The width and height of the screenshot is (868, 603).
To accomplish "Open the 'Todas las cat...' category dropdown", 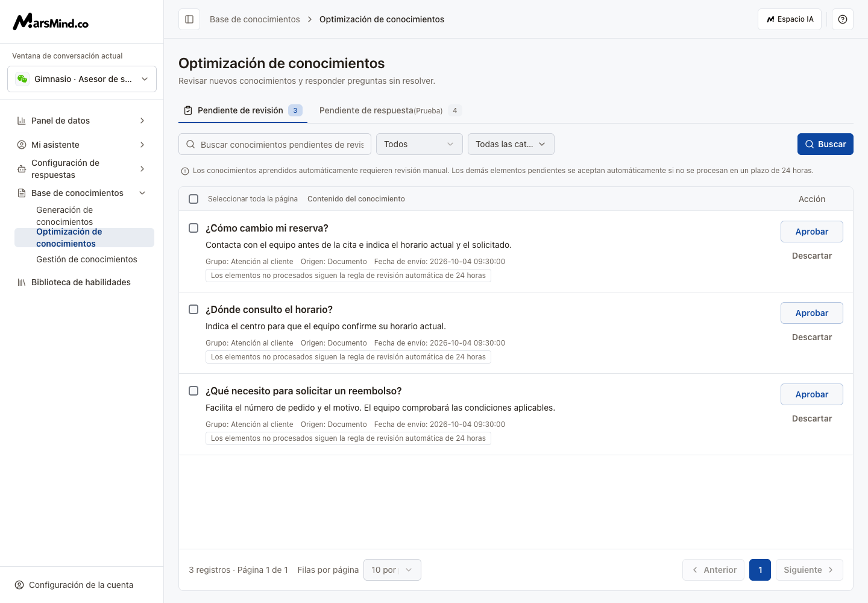I will tap(511, 144).
